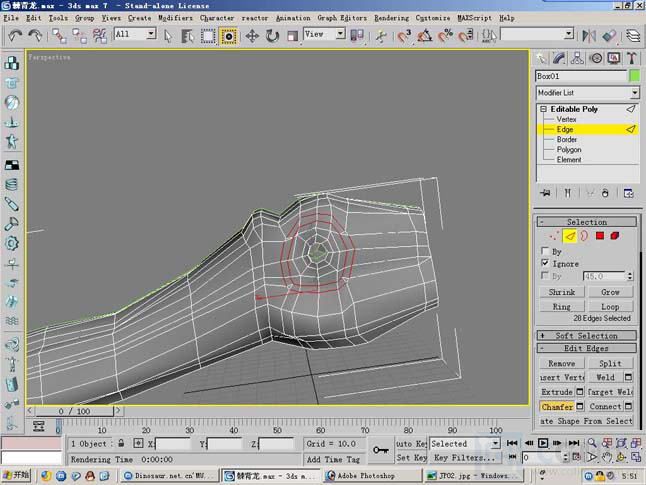
Task: Select the Vertex sub-object level in stack
Action: click(x=566, y=119)
